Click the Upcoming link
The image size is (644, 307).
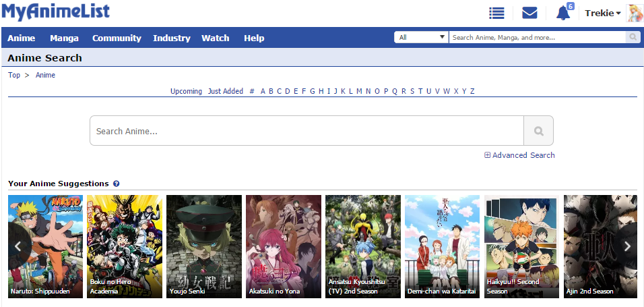(x=187, y=91)
